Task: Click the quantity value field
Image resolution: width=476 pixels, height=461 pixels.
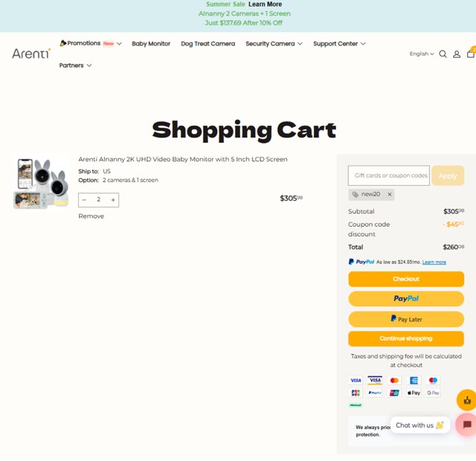Action: click(x=99, y=200)
